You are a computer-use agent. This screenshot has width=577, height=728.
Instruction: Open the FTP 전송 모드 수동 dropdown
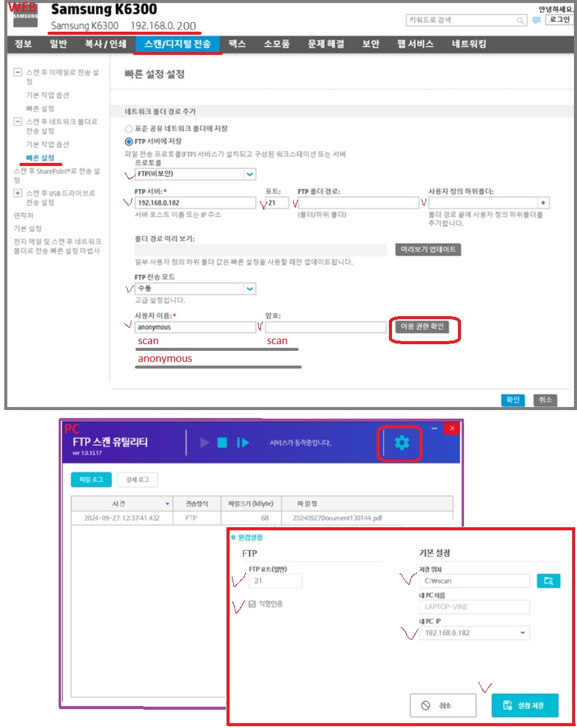click(195, 289)
